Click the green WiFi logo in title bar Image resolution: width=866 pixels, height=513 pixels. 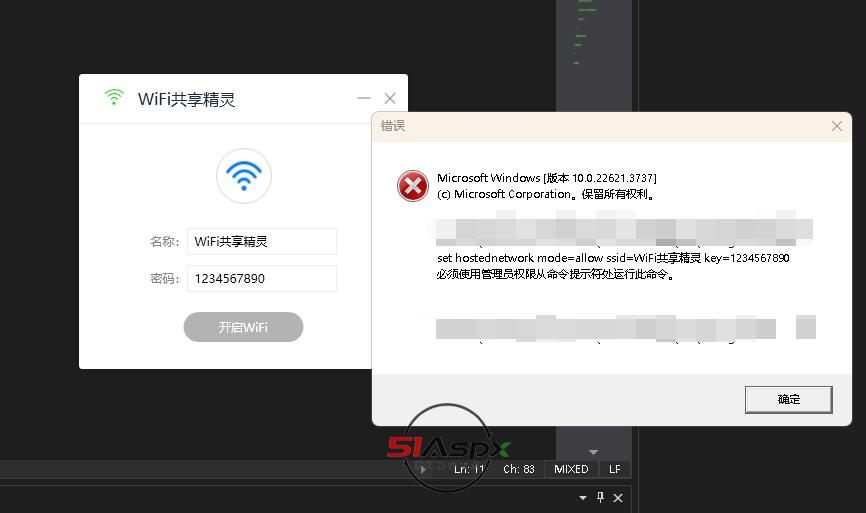tap(114, 97)
